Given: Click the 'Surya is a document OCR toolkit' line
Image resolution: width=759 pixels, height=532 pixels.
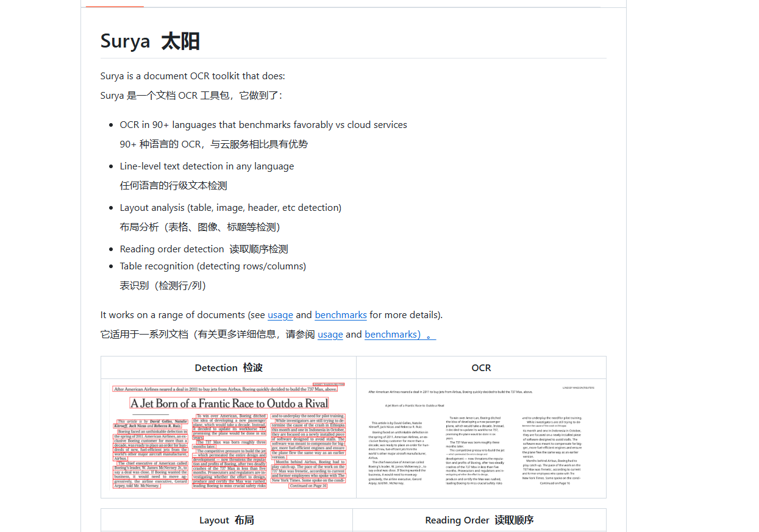Looking at the screenshot, I should click(193, 76).
